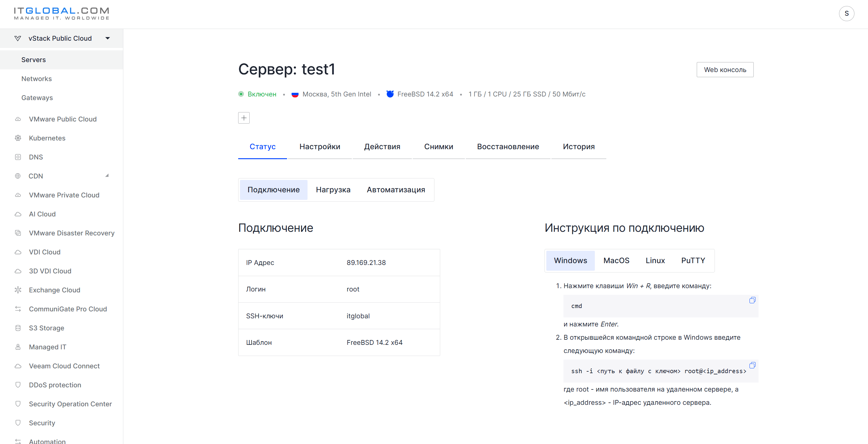Expand the CDN submenu arrow
Viewport: 868px width, 444px height.
(x=107, y=175)
